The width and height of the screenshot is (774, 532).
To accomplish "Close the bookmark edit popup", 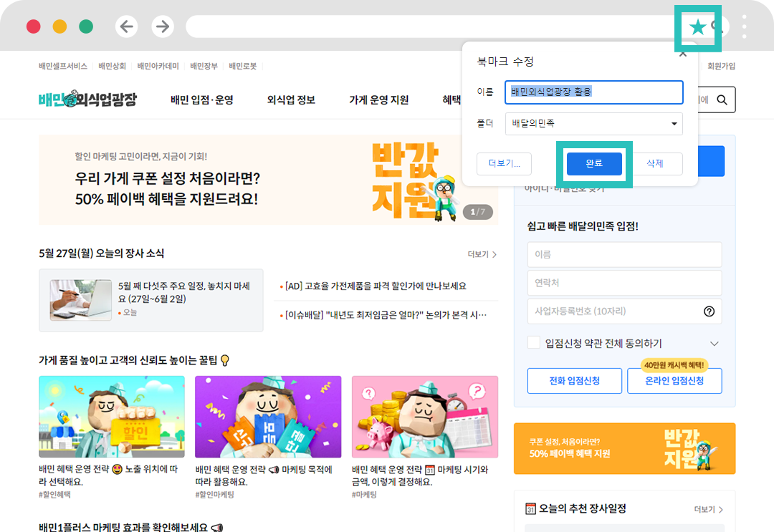I will [x=683, y=54].
